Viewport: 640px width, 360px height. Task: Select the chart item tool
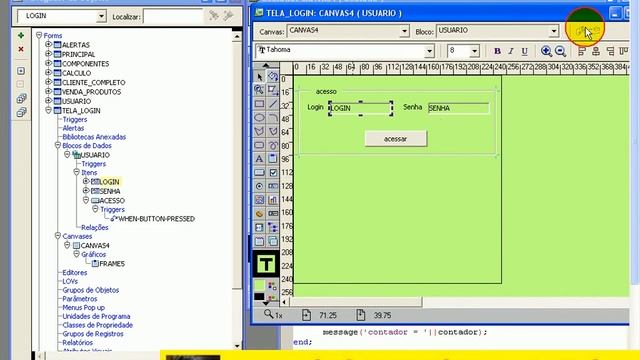pyautogui.click(x=273, y=200)
